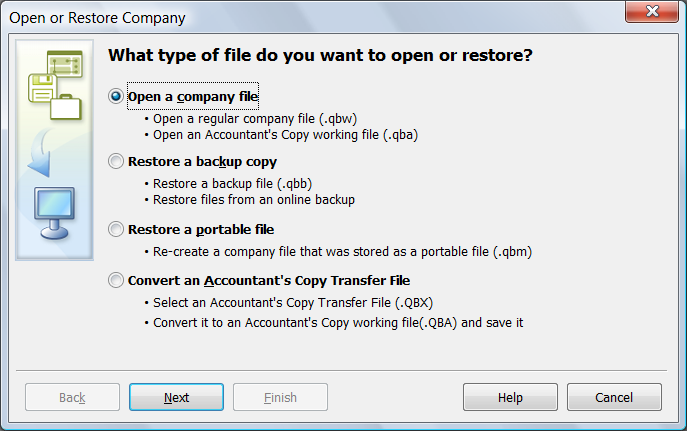Pick Convert an Accountant's Copy Transfer File

click(x=117, y=280)
